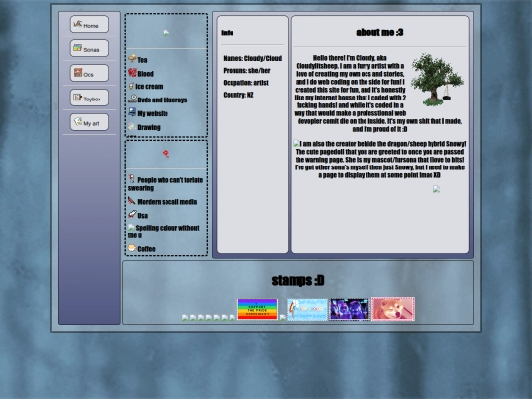Click the icon beside Ice cream
This screenshot has width=532, height=399.
click(x=131, y=86)
